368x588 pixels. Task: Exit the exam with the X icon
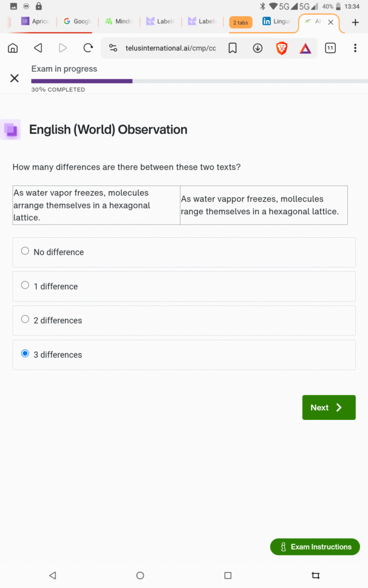pos(14,78)
